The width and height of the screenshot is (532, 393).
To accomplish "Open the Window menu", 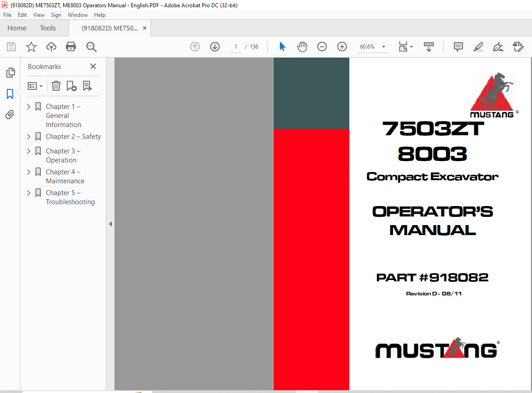I will [77, 15].
